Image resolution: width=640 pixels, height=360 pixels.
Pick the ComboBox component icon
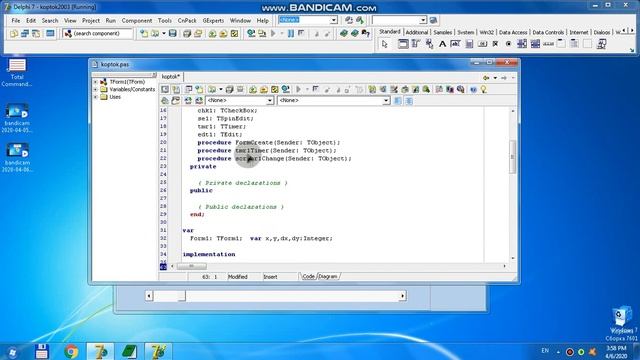pos(535,44)
